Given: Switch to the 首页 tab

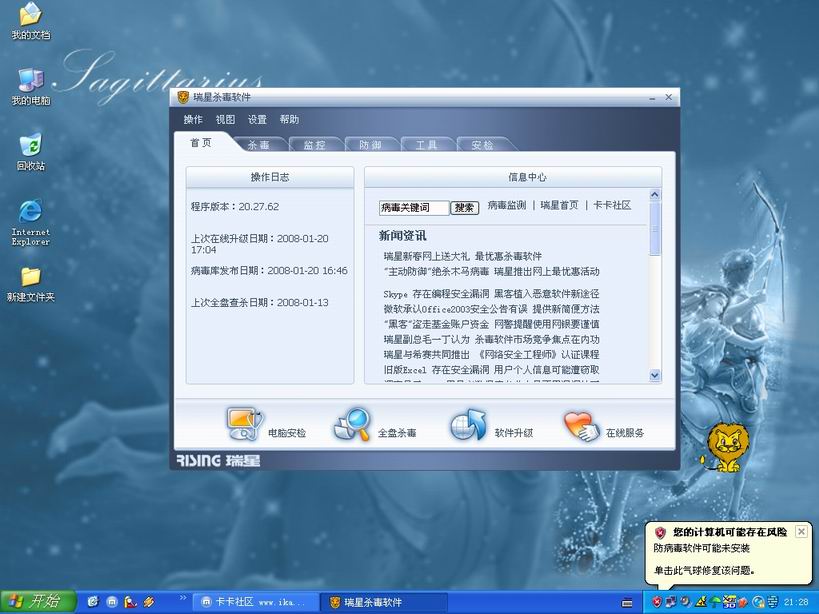Looking at the screenshot, I should [x=202, y=143].
